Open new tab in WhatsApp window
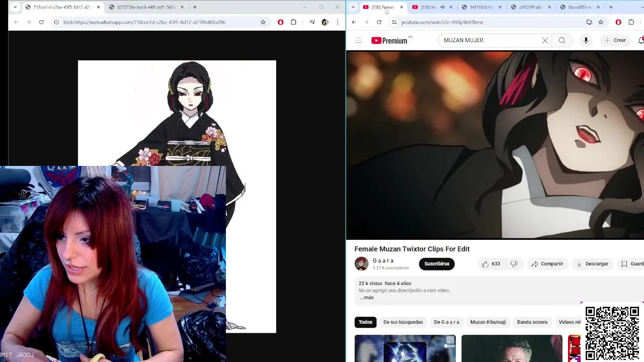The width and height of the screenshot is (644, 362). (x=195, y=7)
